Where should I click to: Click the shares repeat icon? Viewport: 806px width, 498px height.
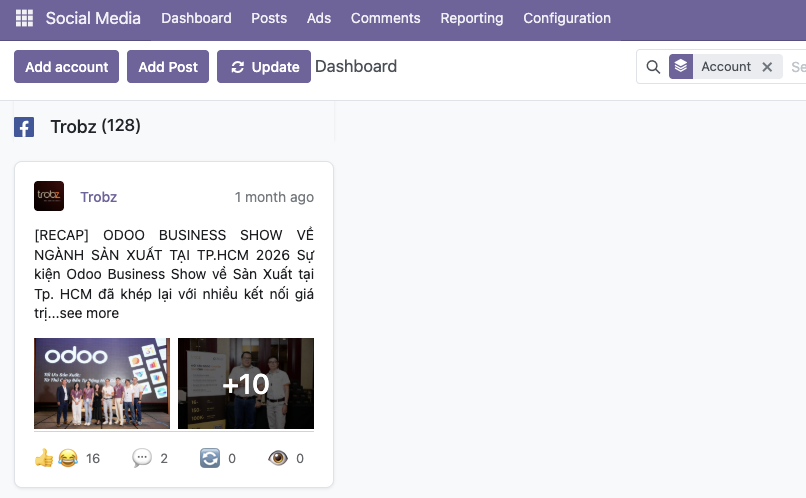(x=210, y=458)
